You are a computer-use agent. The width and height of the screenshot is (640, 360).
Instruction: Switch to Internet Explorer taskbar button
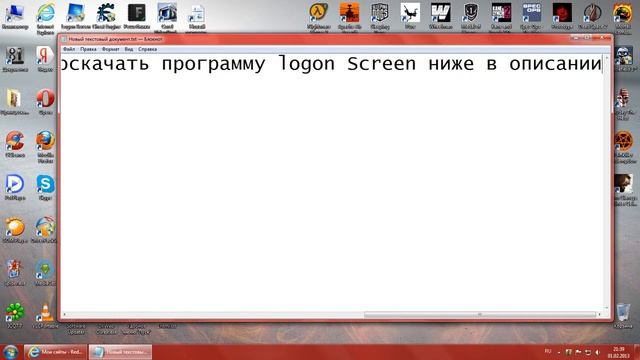[56, 352]
